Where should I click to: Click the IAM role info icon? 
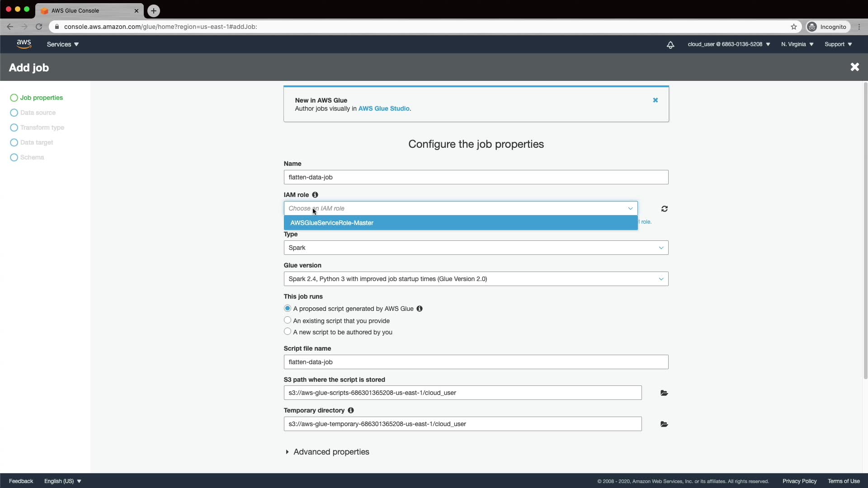[315, 195]
